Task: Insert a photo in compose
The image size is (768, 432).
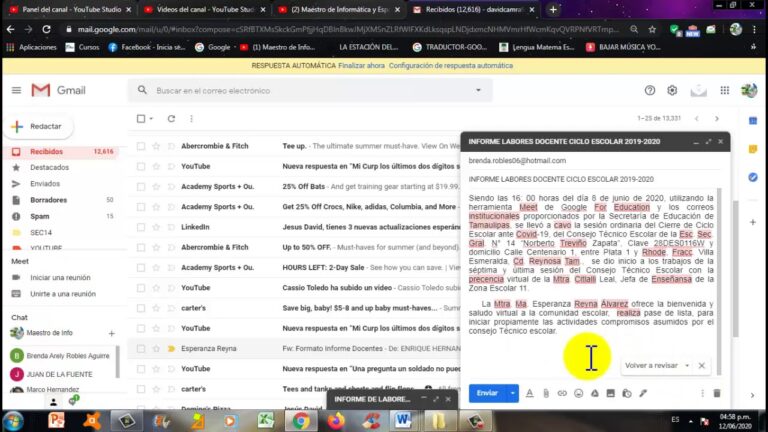Action: 610,393
